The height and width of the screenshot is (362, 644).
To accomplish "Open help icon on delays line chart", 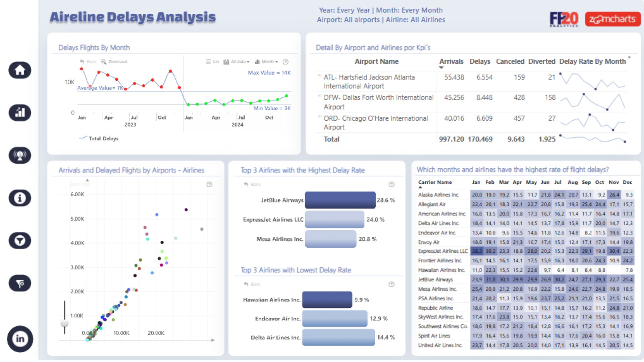I will [285, 62].
